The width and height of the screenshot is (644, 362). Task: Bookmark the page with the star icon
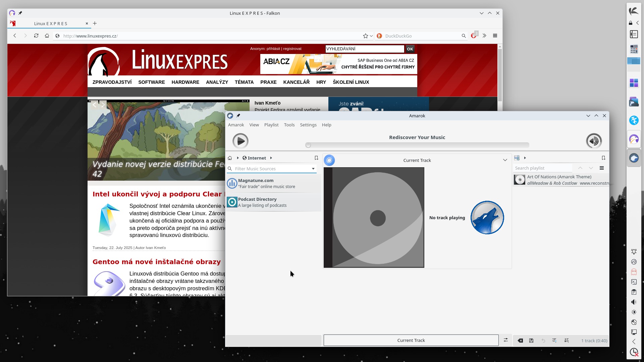[x=365, y=36]
